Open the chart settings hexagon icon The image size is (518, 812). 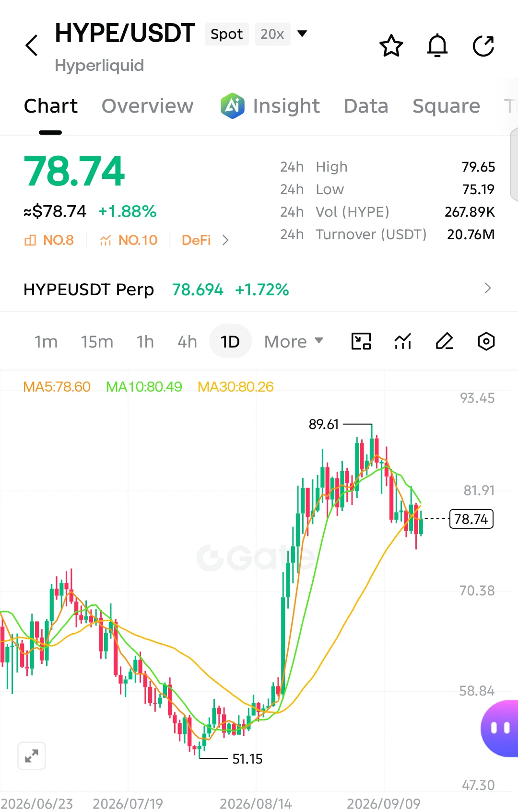click(486, 341)
